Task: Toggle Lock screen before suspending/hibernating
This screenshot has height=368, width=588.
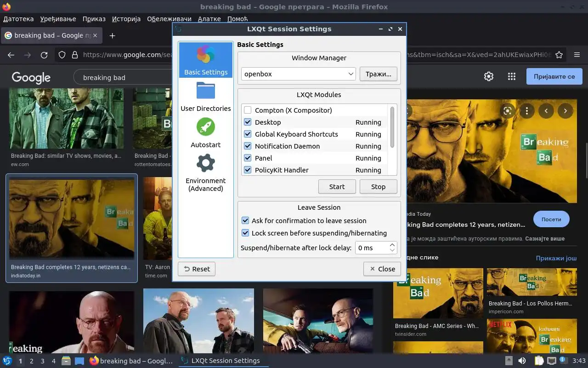Action: coord(245,233)
